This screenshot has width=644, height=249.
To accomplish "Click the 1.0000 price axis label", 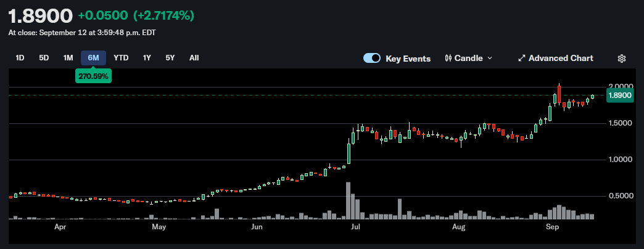I will coord(620,160).
